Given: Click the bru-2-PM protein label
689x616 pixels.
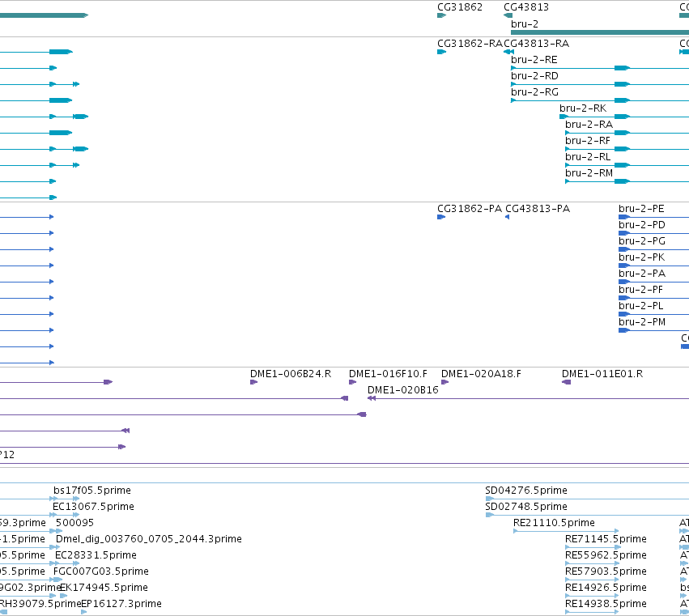Looking at the screenshot, I should [642, 322].
